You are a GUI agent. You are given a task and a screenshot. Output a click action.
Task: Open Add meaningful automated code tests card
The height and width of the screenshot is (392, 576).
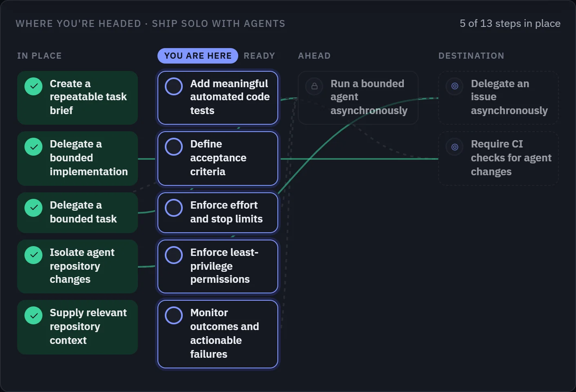218,98
